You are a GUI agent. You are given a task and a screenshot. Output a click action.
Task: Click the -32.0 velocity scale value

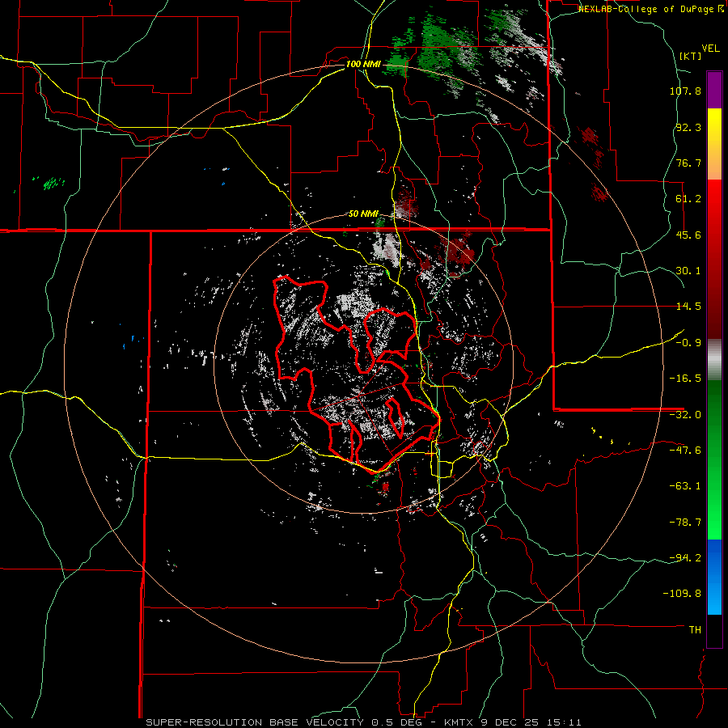(685, 415)
